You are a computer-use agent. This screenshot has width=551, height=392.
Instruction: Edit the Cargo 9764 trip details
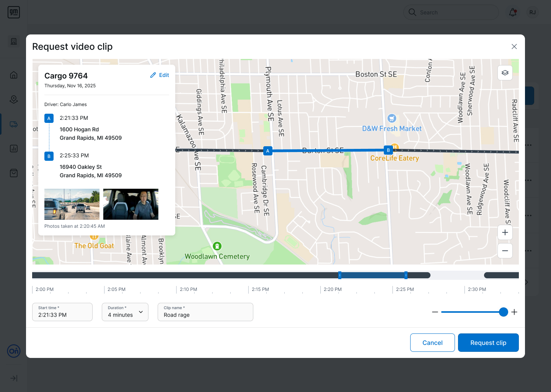160,75
